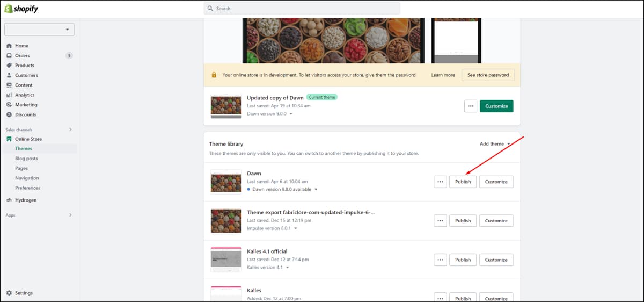Viewport: 644px width, 302px height.
Task: Click See store password button
Action: [488, 75]
